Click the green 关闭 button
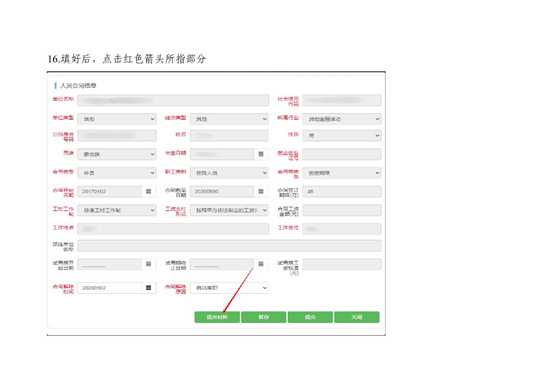Screen dimensions: 550x389 coord(357,317)
